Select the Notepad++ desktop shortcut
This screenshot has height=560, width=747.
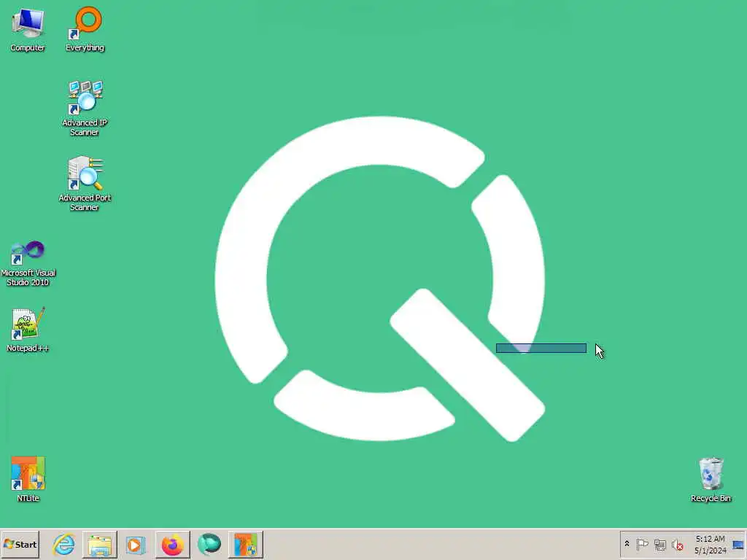click(x=28, y=330)
